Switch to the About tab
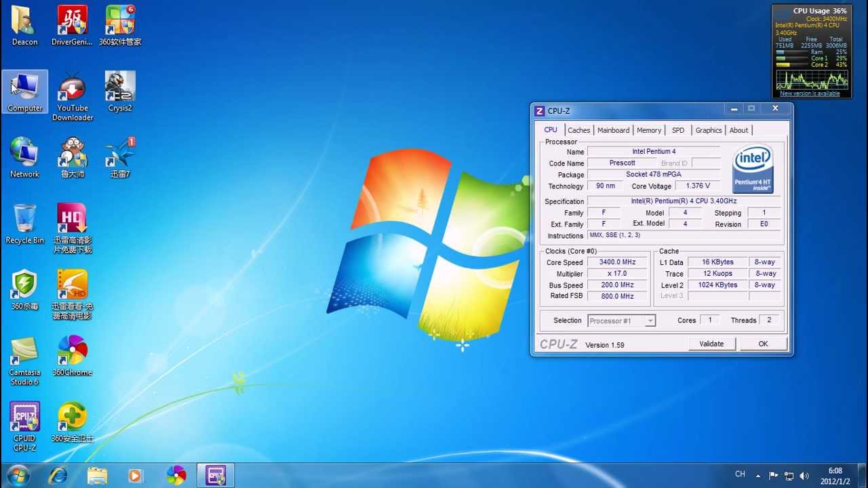 tap(738, 130)
